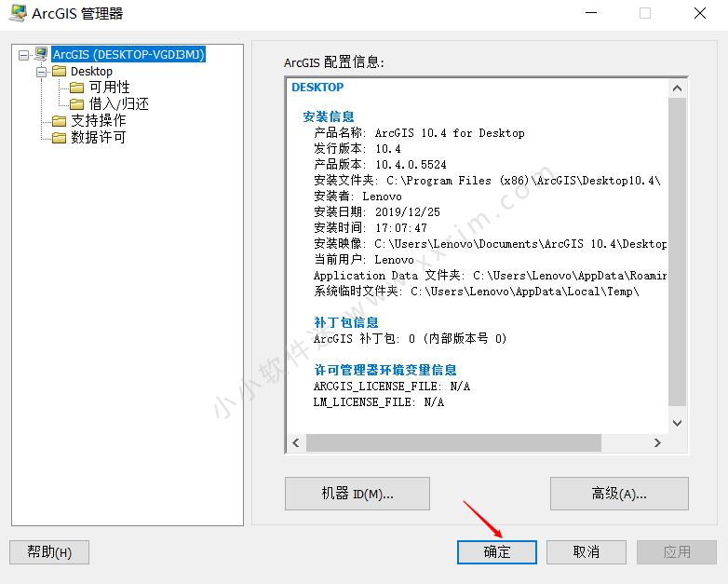Click the 安装时间 17:07:47 line

(x=371, y=227)
